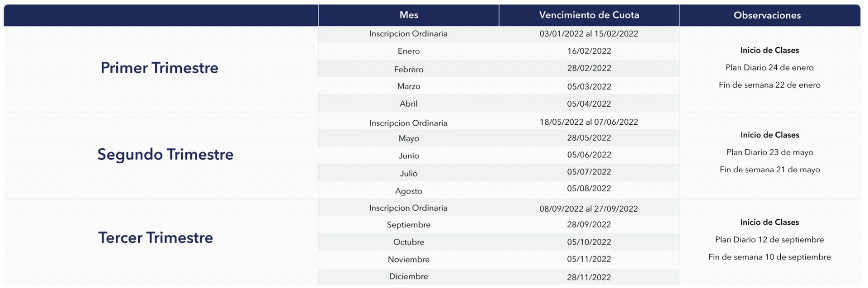Click the Agosto month cell
Screen dimensions: 868x288
point(409,191)
